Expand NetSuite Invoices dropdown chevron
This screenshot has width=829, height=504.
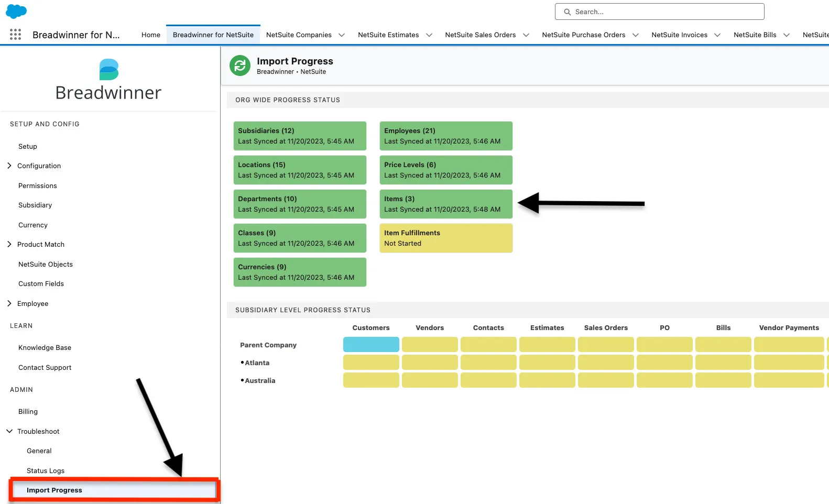pyautogui.click(x=717, y=35)
